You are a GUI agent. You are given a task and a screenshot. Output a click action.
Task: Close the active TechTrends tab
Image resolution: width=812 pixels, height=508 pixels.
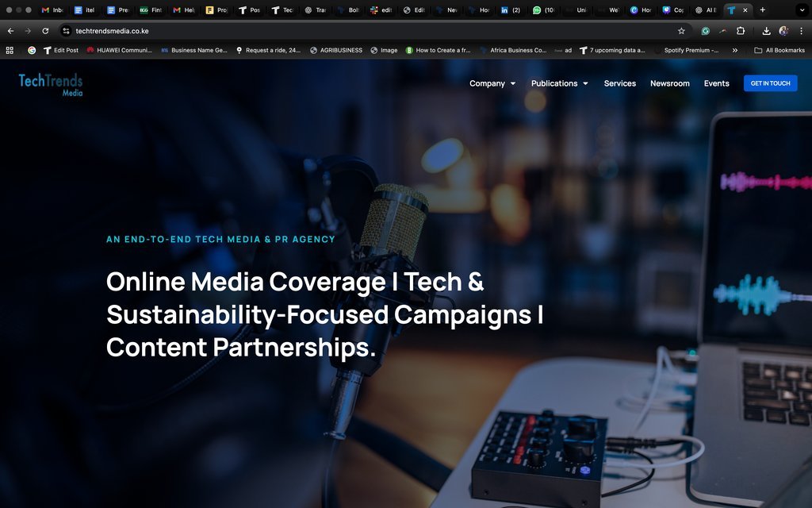[745, 10]
